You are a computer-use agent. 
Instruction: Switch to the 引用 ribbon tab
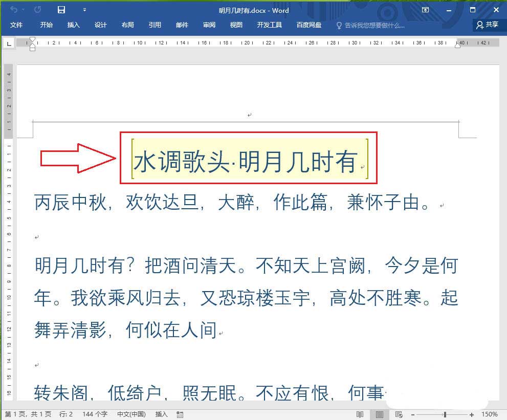point(155,25)
